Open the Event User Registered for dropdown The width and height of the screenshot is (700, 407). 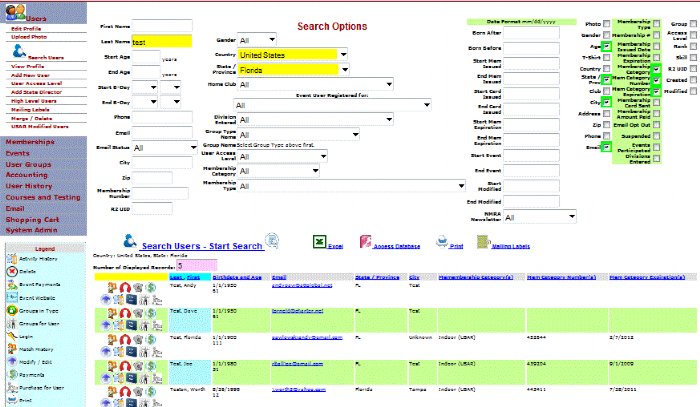tap(332, 105)
